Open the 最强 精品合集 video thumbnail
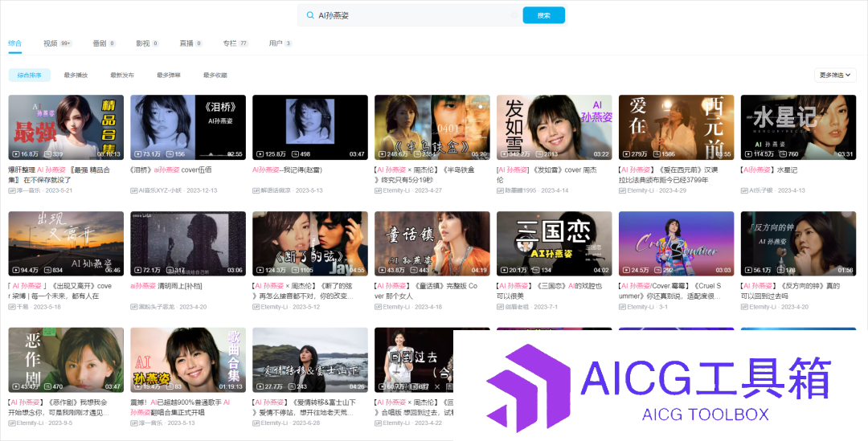 pos(66,127)
